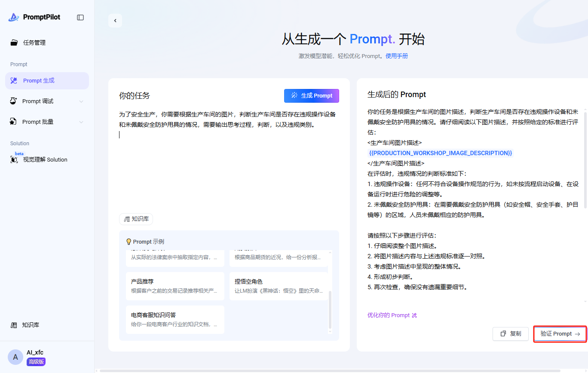Expand the Prompt 批量 chevron
The image size is (588, 373).
81,122
